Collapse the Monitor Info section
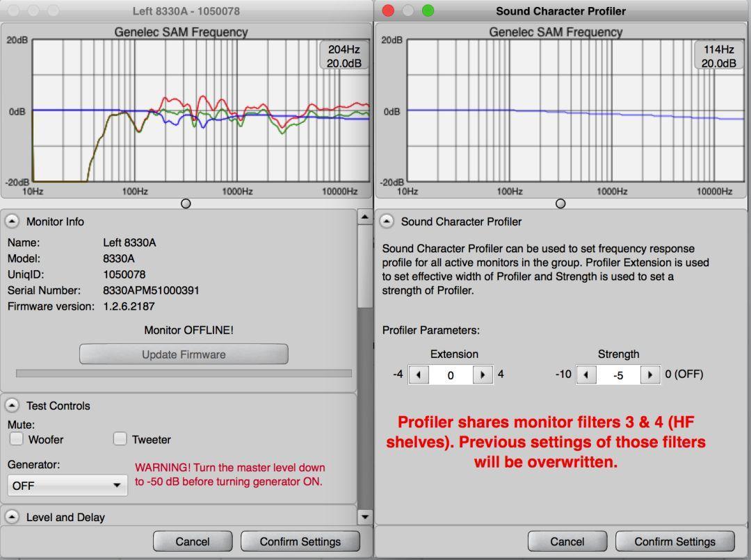 13,222
